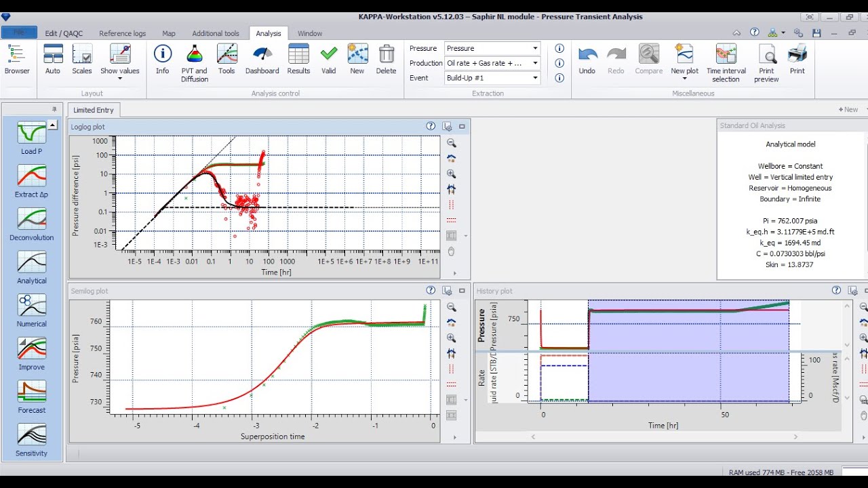The image size is (868, 488).
Task: Show info for the Event selection
Action: click(559, 78)
